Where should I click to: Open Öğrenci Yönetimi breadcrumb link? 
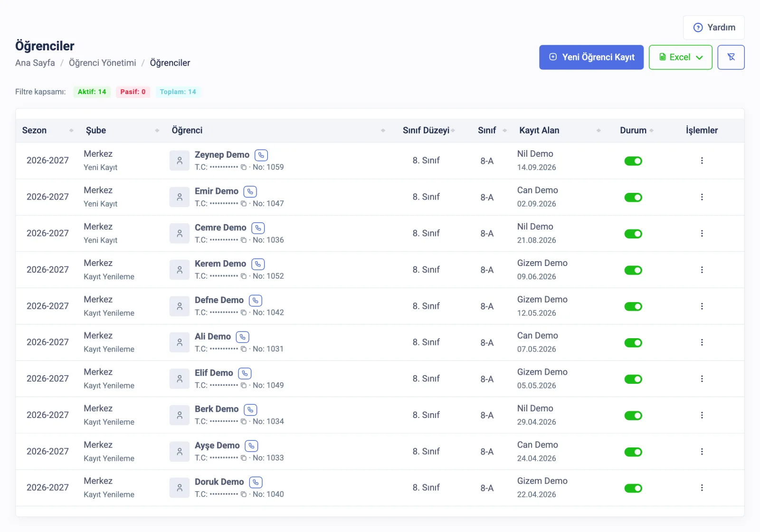(103, 63)
